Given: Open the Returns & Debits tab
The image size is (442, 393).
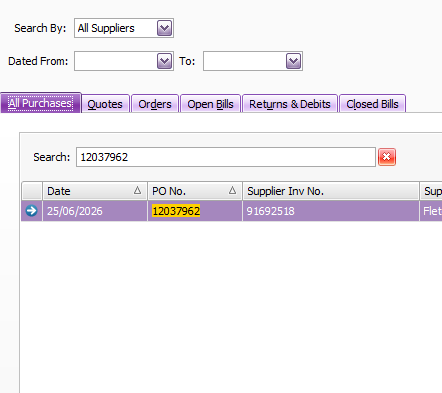Looking at the screenshot, I should 290,104.
